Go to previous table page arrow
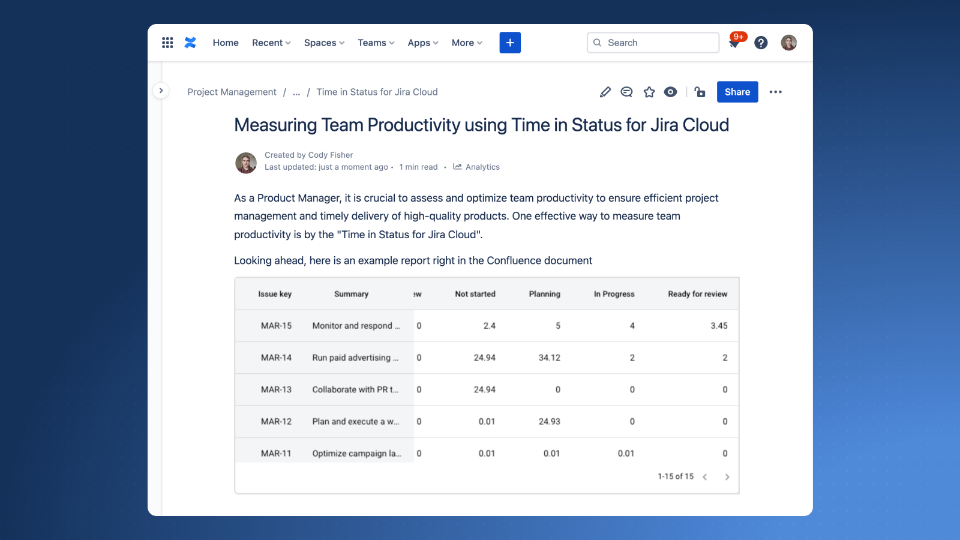Image resolution: width=960 pixels, height=540 pixels. [705, 477]
